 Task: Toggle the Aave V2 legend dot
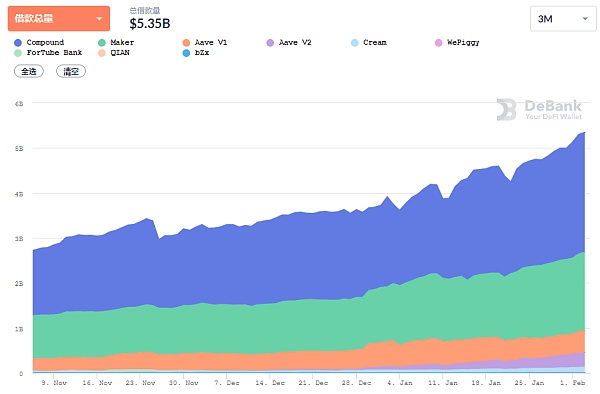(x=270, y=42)
